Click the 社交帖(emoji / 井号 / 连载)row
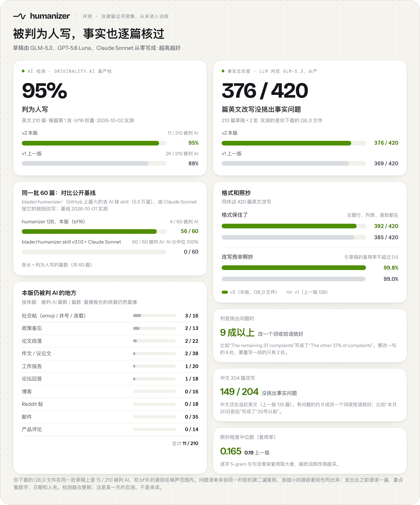This screenshot has height=505, width=420. coord(110,316)
